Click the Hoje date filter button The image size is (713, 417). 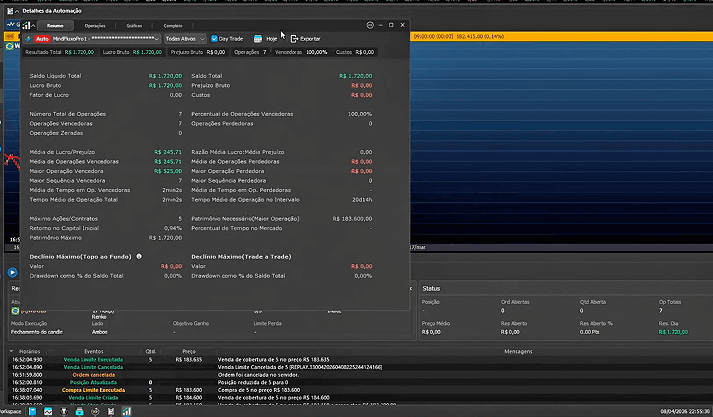pyautogui.click(x=271, y=39)
